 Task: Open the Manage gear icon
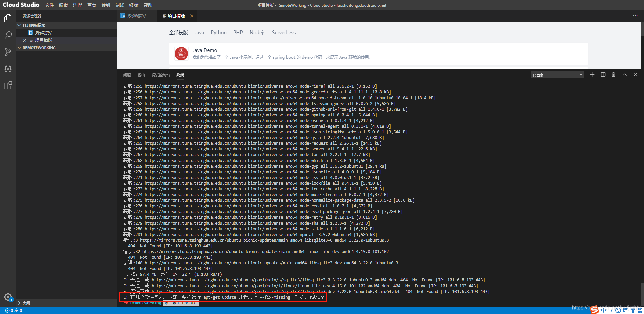tap(8, 297)
